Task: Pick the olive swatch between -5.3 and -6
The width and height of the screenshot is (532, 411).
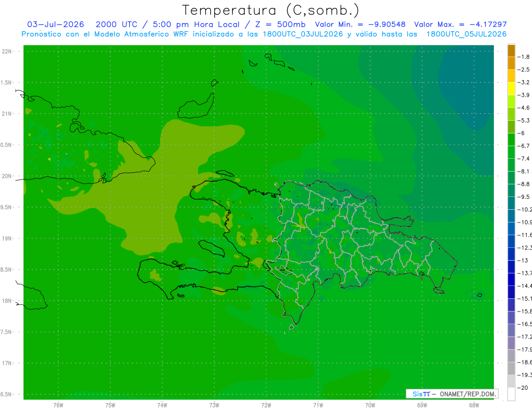Action: (x=511, y=127)
